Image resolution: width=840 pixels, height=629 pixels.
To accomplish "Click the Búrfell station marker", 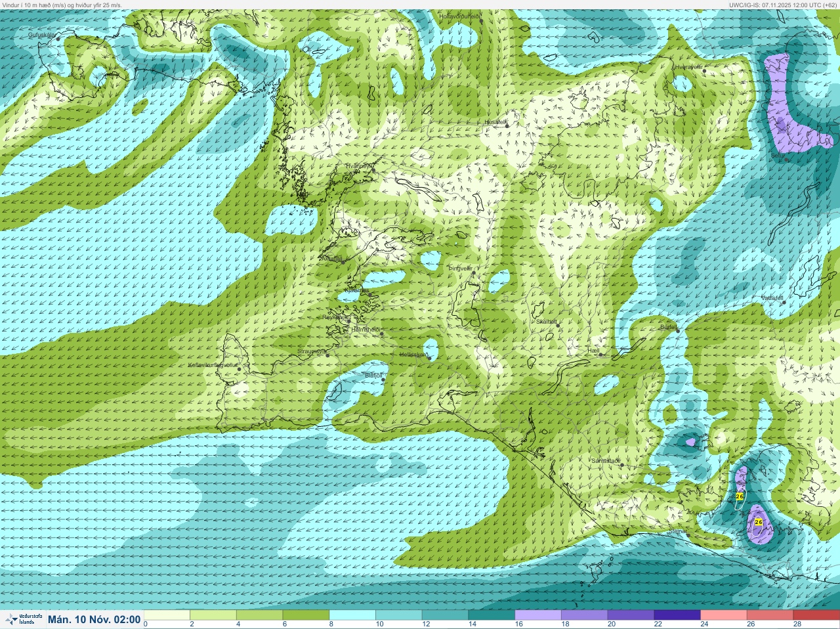I will 678,330.
